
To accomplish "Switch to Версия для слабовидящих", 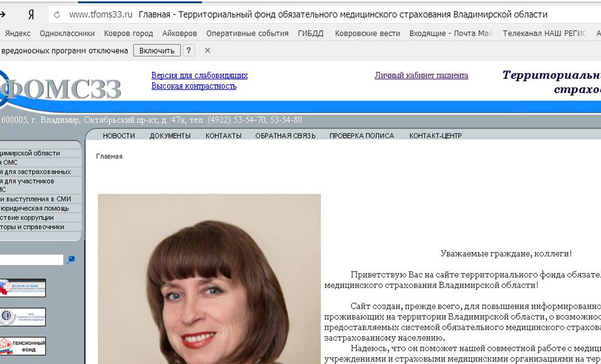I will [x=200, y=75].
